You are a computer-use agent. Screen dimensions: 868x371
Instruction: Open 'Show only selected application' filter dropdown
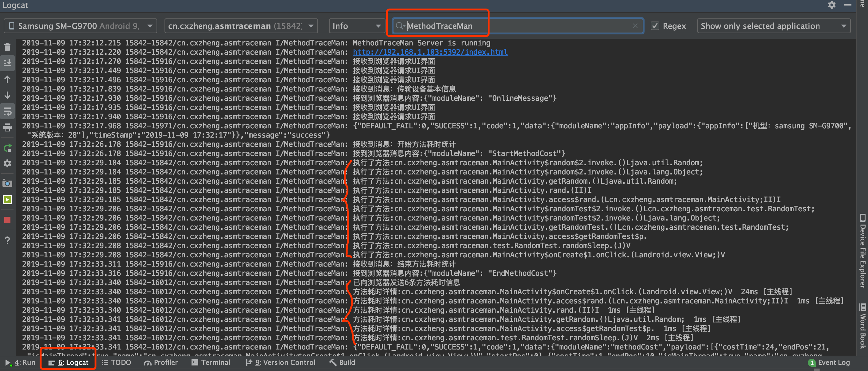point(773,26)
